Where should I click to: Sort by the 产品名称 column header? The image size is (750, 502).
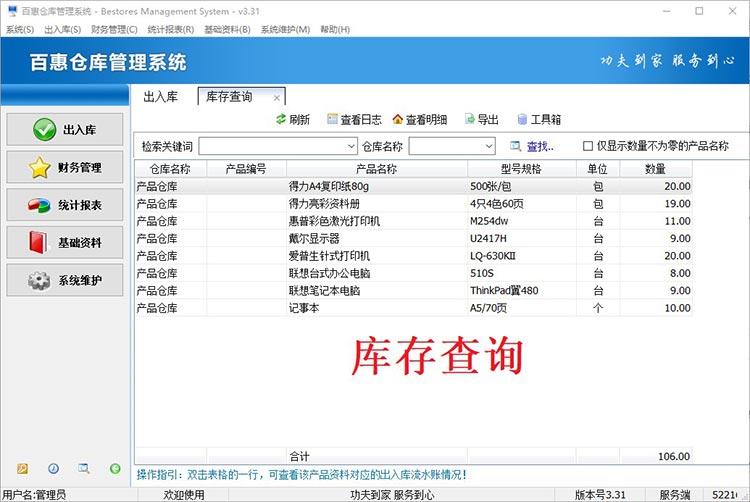[377, 169]
